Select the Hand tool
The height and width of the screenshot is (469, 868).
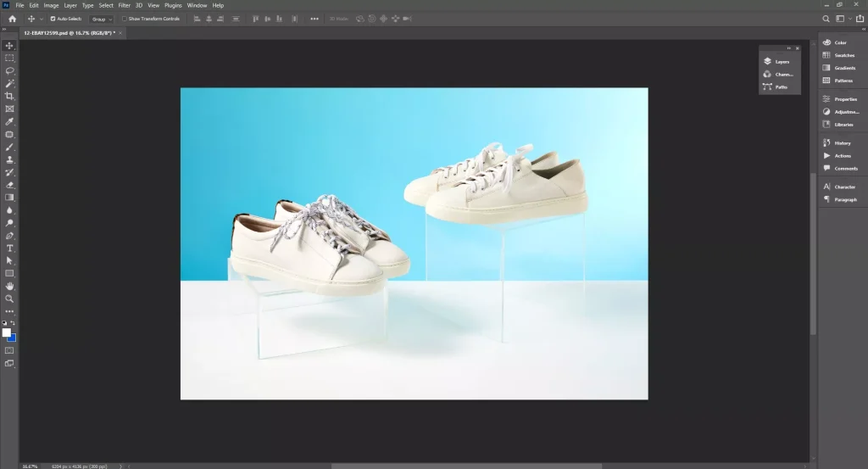pos(9,287)
